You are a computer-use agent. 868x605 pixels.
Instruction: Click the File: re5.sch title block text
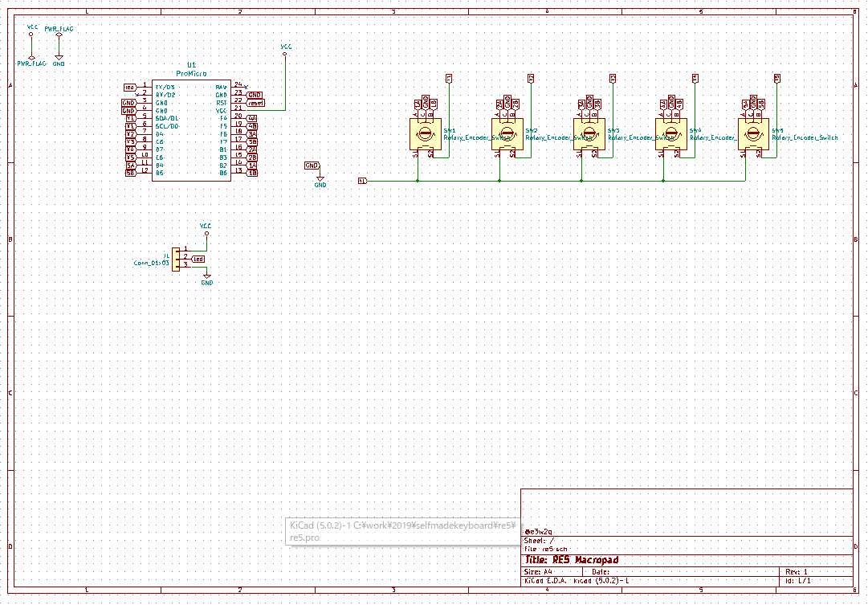pyautogui.click(x=547, y=549)
